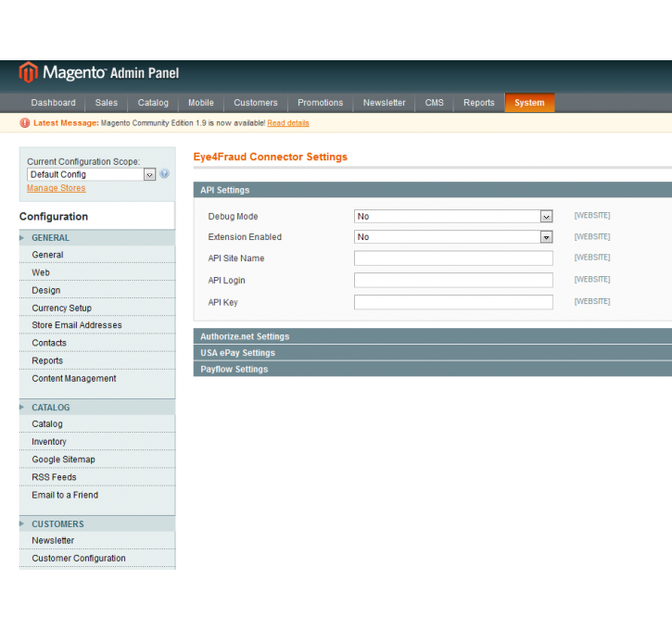Collapse the GENERAL sidebar group
Image resolution: width=672 pixels, height=630 pixels.
click(97, 238)
